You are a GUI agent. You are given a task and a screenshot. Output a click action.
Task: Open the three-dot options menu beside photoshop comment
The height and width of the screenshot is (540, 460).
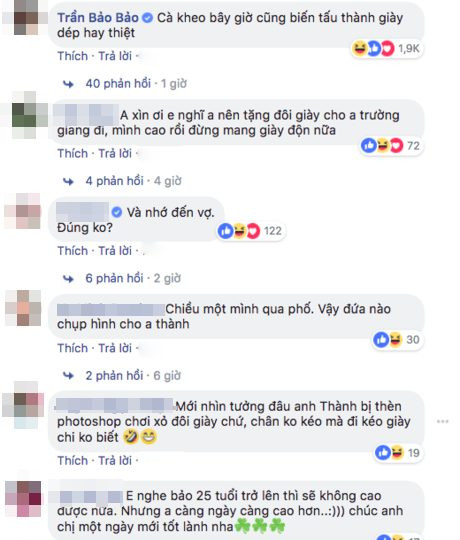[443, 422]
